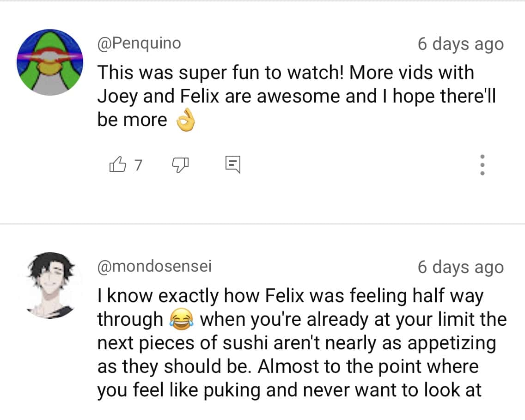Click the "6 days ago" timestamp on mondosensei's comment
Viewport: 525px width, 420px height.
[x=460, y=268]
